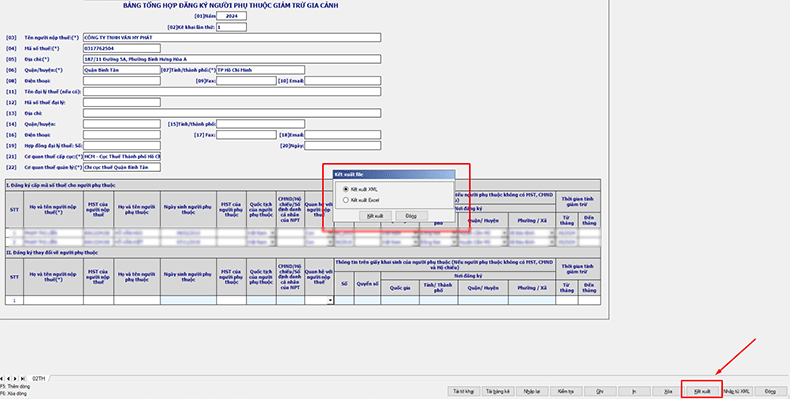Click the 'F6: Xóa dòng' status text
The height and width of the screenshot is (399, 790).
point(14,393)
